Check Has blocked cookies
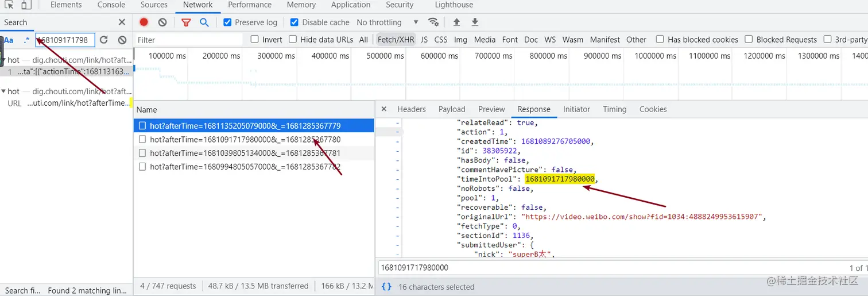Image resolution: width=868 pixels, height=296 pixels. [x=660, y=39]
